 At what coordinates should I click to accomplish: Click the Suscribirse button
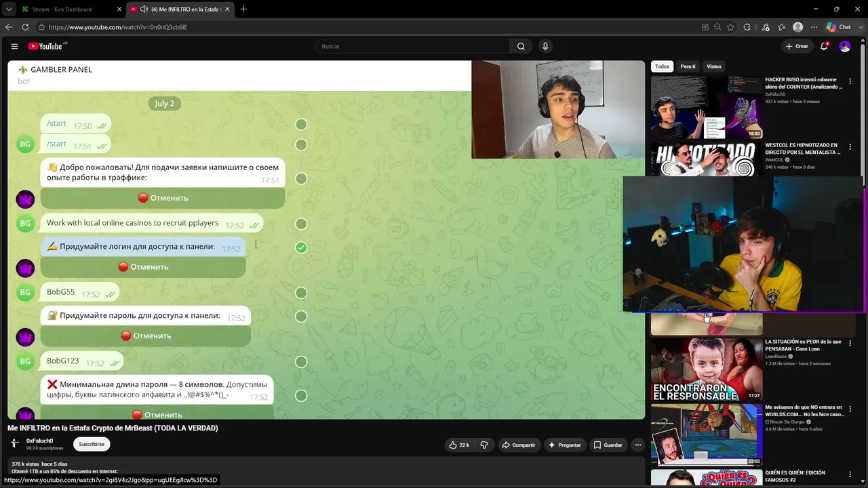pos(92,445)
